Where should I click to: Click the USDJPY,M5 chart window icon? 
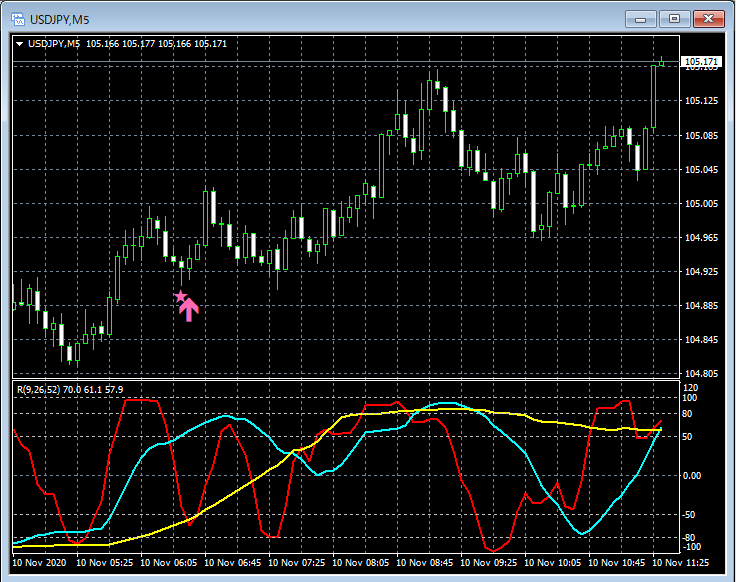(18, 19)
